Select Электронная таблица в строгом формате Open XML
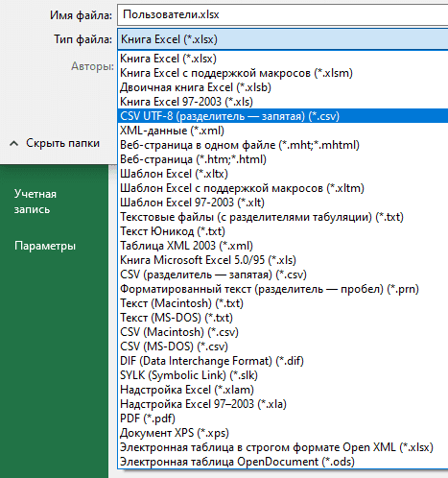Image resolution: width=448 pixels, height=478 pixels. pyautogui.click(x=283, y=447)
